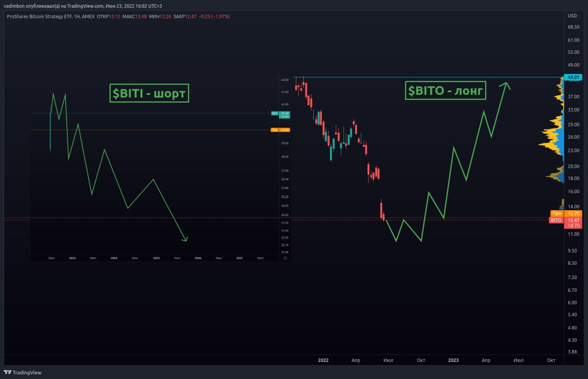Click the 8.50 price axis label
Viewport: 588px width, 379px height.
tap(573, 263)
